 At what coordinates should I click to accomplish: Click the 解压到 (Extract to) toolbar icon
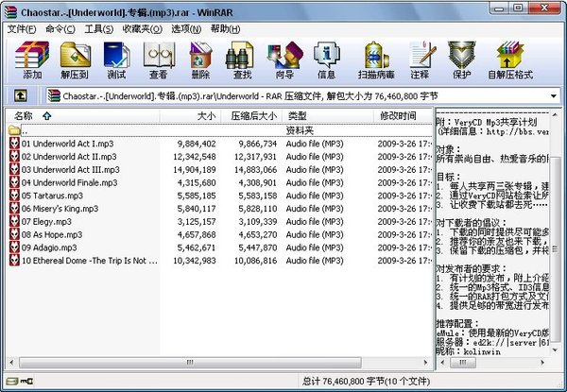(75, 60)
